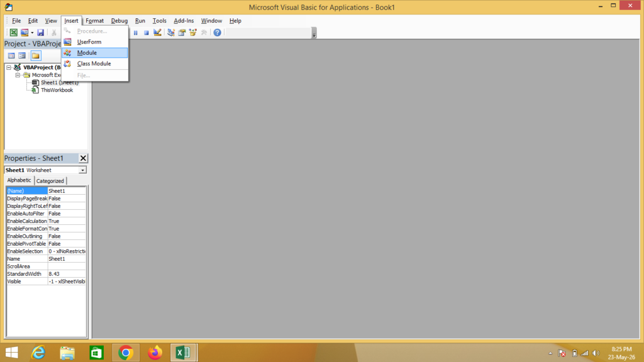
Task: Open the Tools menu
Action: pyautogui.click(x=159, y=21)
